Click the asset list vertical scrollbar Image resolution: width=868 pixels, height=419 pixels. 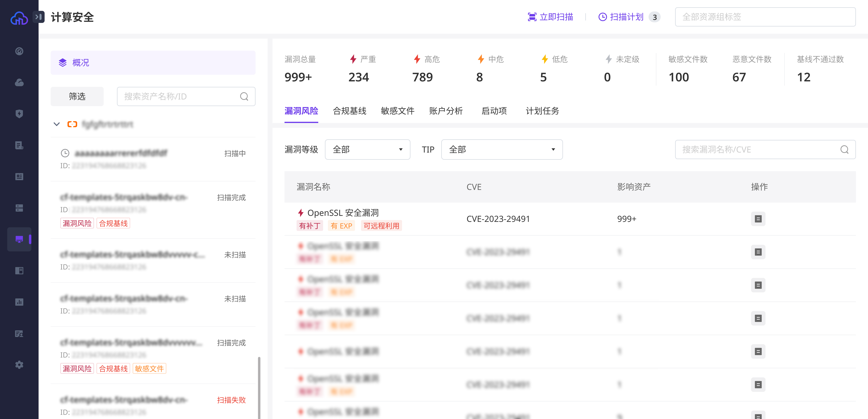coord(259,388)
